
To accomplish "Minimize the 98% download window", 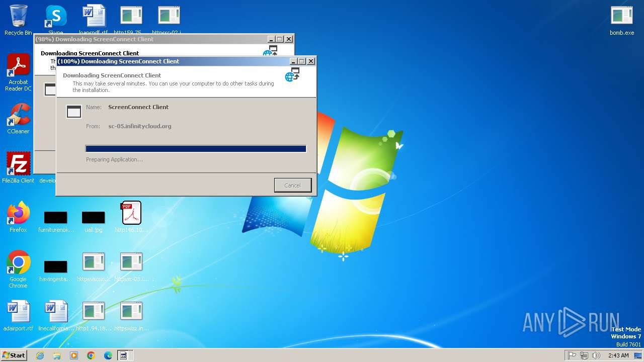I will 272,39.
